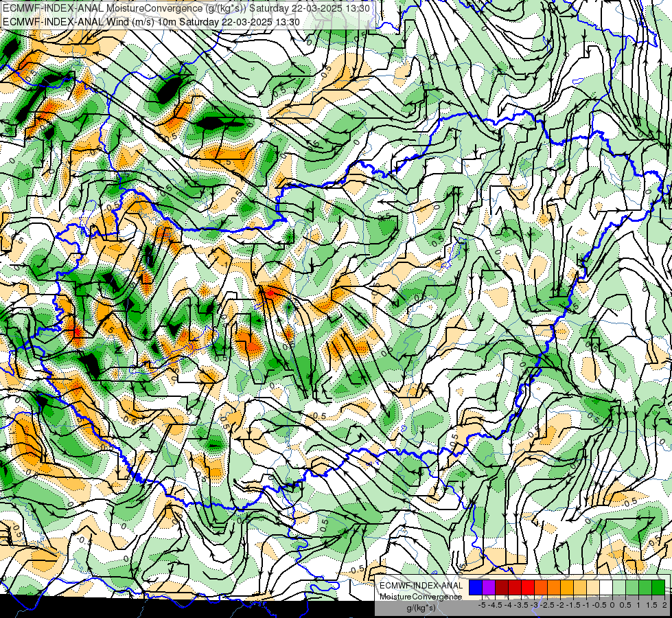Click the '-2.5' tick label on legend scale
This screenshot has height=618, width=672.
(547, 605)
